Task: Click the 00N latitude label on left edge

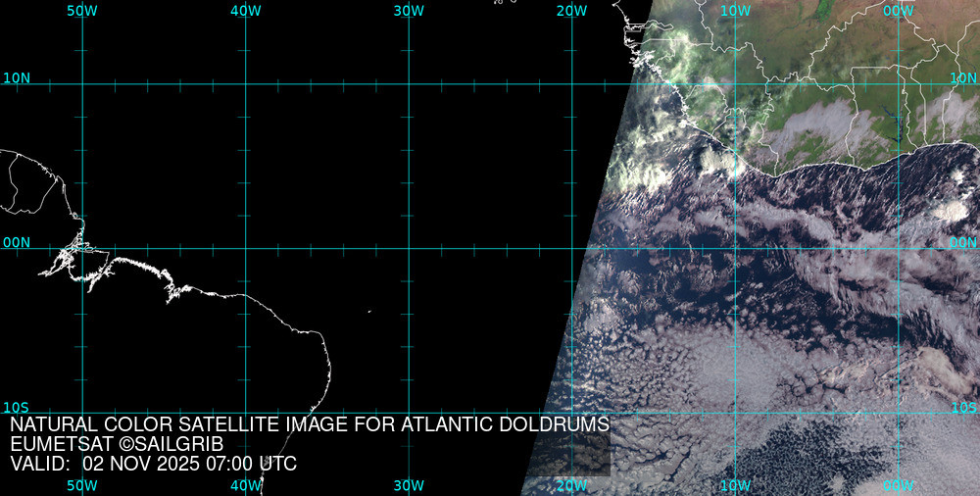Action: (17, 242)
